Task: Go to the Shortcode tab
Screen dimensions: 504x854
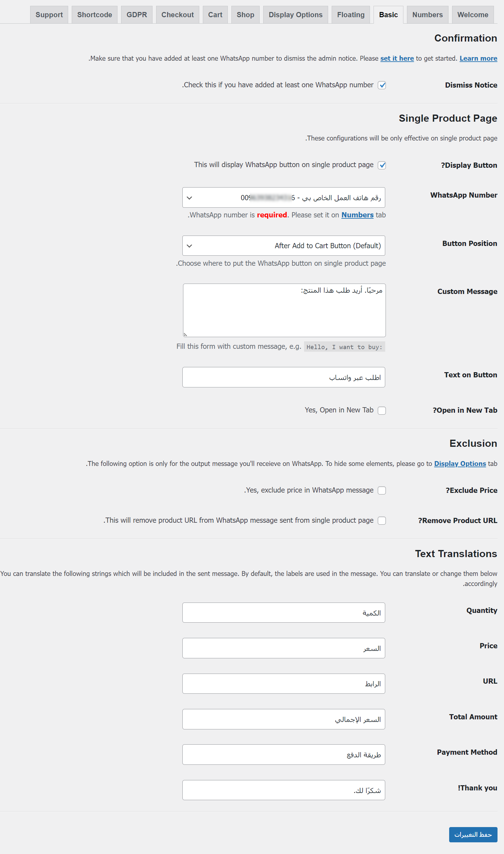Action: tap(94, 15)
